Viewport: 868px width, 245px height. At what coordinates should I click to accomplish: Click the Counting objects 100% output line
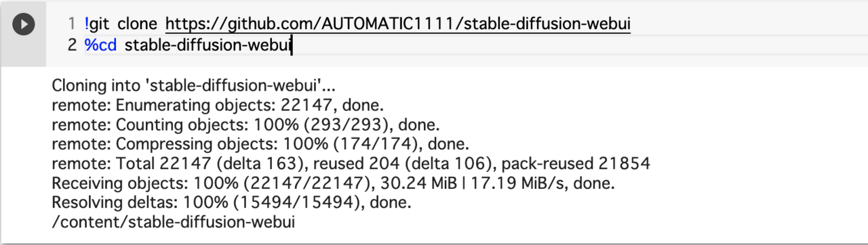pyautogui.click(x=246, y=125)
